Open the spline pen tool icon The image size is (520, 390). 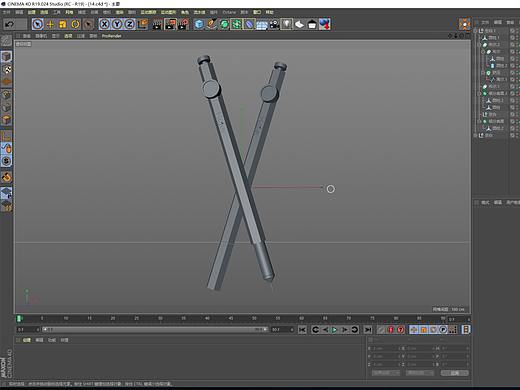pos(212,24)
